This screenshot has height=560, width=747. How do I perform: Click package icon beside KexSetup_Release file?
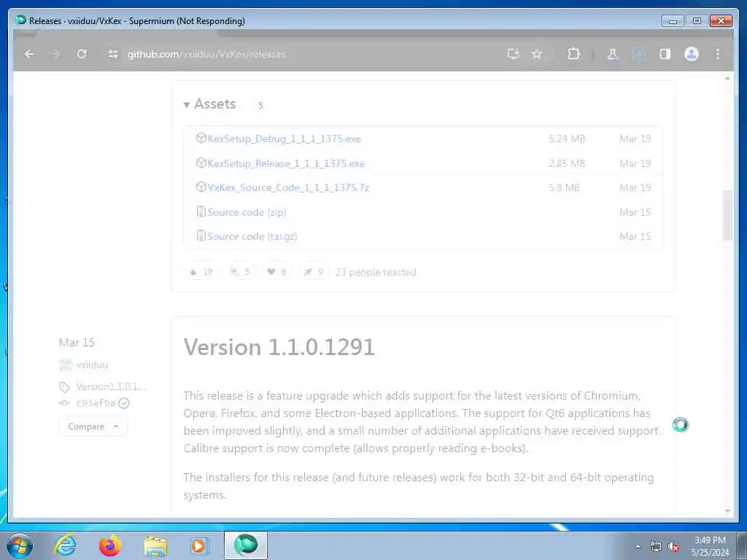201,163
